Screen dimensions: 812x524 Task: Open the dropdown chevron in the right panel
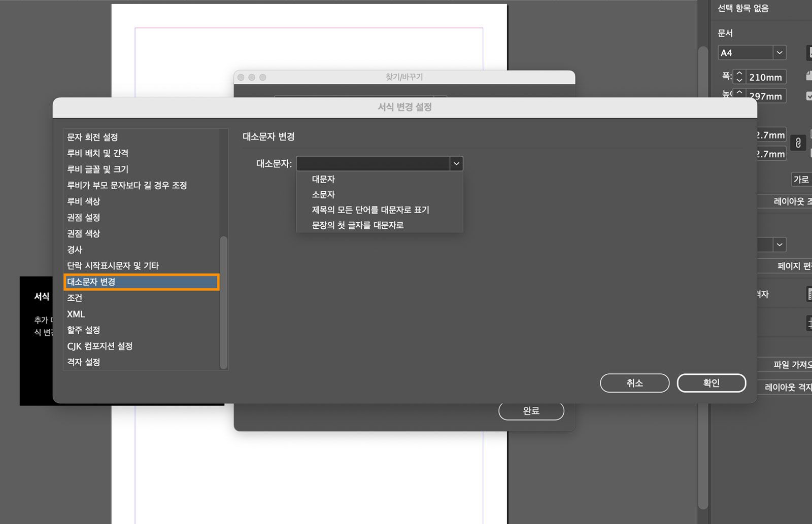click(780, 244)
